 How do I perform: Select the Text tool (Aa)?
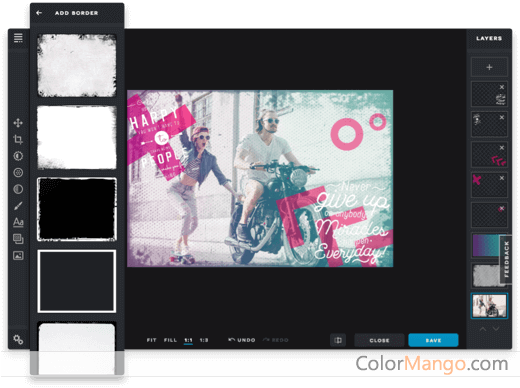tap(18, 222)
